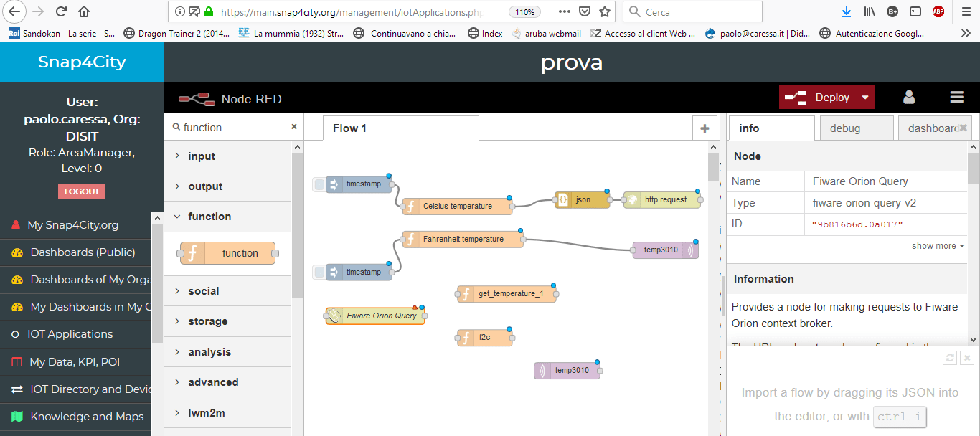Trigger the inject button of the timestamp feeding Fahrenheit temperature
Image resolution: width=980 pixels, height=436 pixels.
319,272
